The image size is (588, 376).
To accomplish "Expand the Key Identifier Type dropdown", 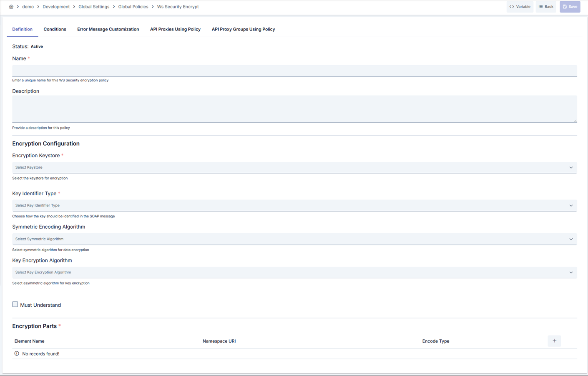I will 294,205.
